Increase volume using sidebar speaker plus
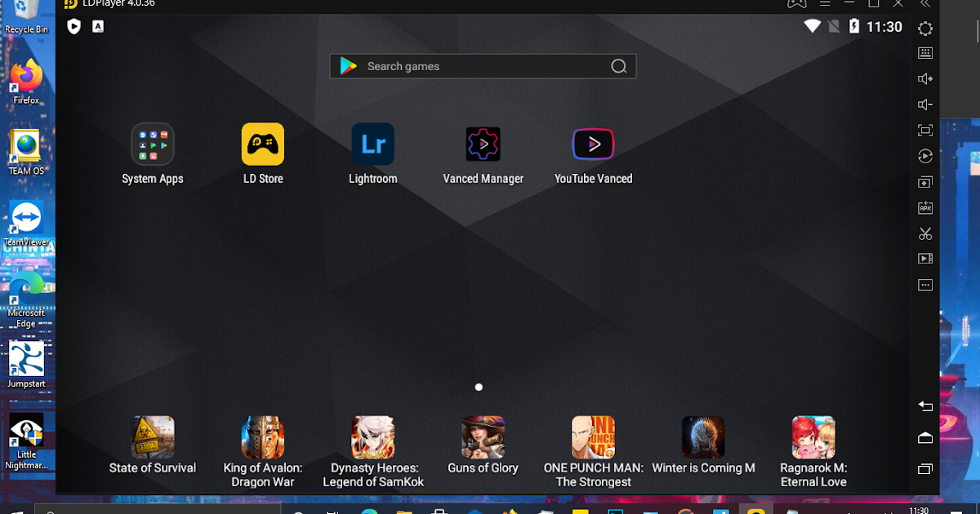The width and height of the screenshot is (980, 514). [925, 78]
